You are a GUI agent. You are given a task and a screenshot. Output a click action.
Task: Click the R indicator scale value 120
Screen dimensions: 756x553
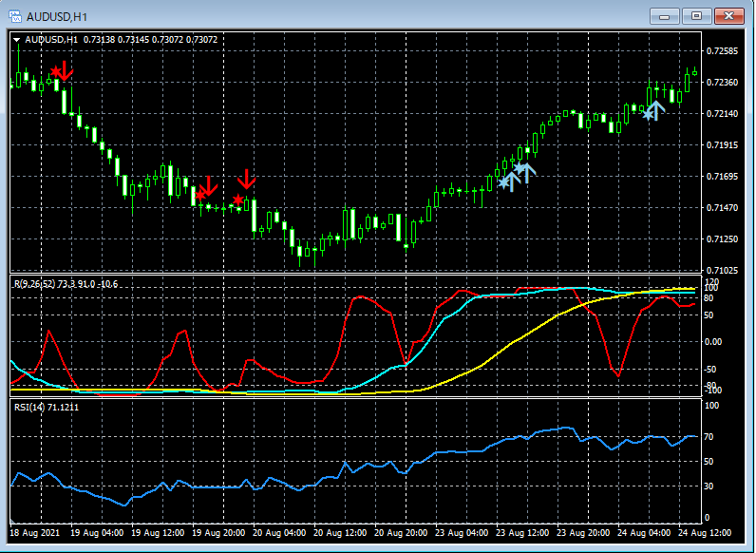tap(711, 281)
